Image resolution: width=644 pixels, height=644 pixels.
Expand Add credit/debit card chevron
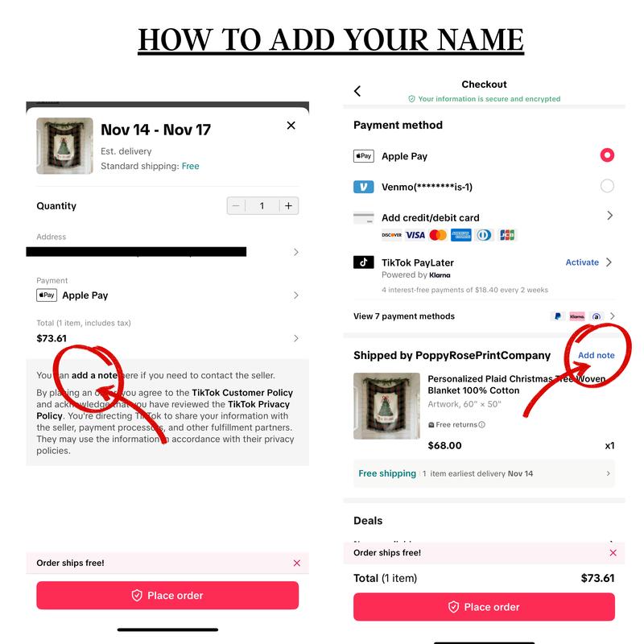(610, 216)
